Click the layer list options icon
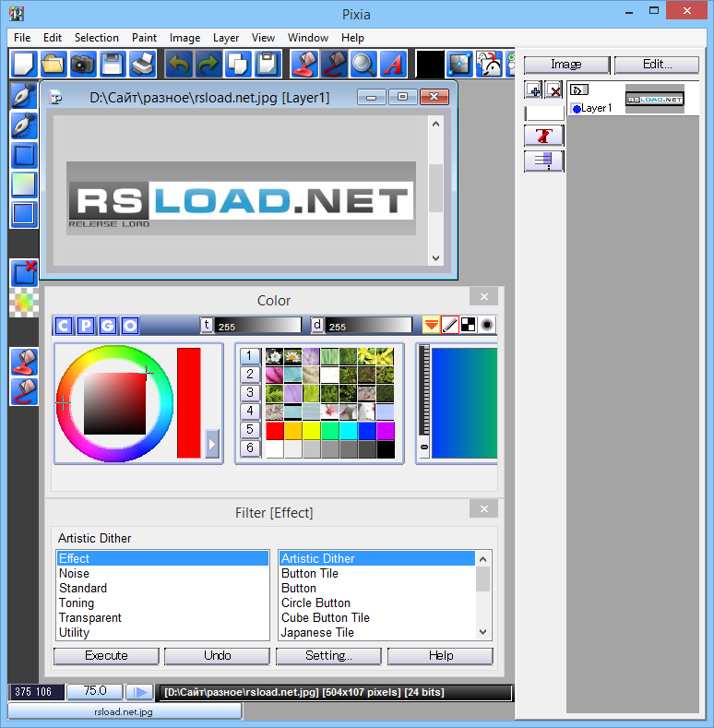This screenshot has height=728, width=714. pyautogui.click(x=543, y=161)
